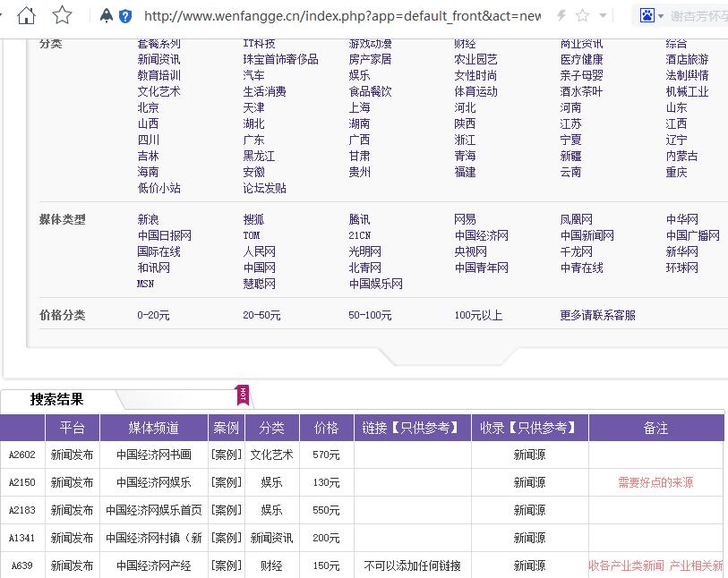This screenshot has width=728, height=578.
Task: Click the 生活消费 category link
Action: 264,91
